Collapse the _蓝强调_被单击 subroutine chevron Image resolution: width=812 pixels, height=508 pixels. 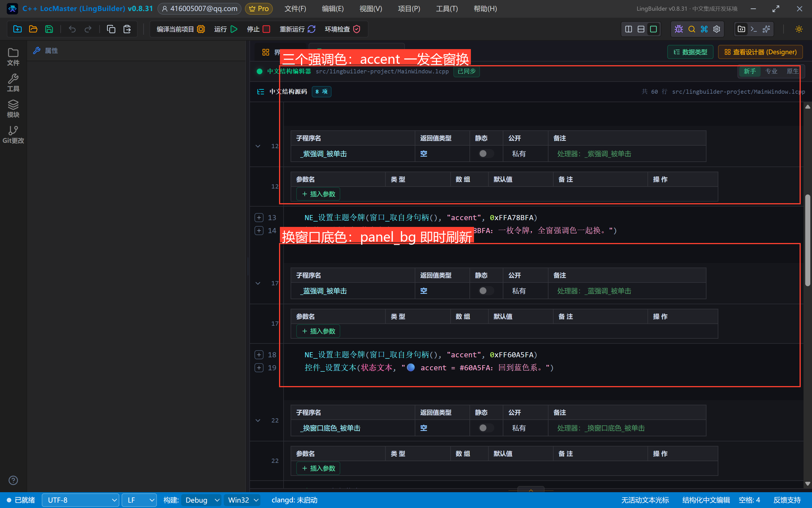pyautogui.click(x=258, y=283)
